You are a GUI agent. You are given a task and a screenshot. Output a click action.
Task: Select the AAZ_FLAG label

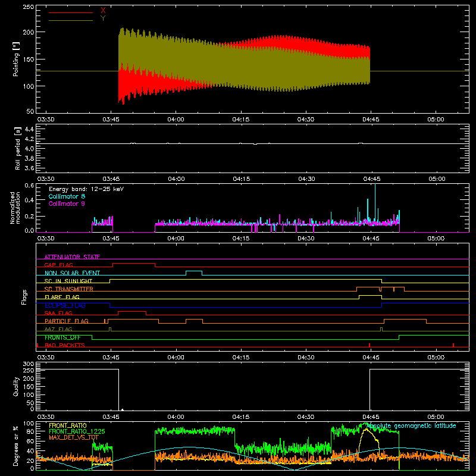click(58, 329)
